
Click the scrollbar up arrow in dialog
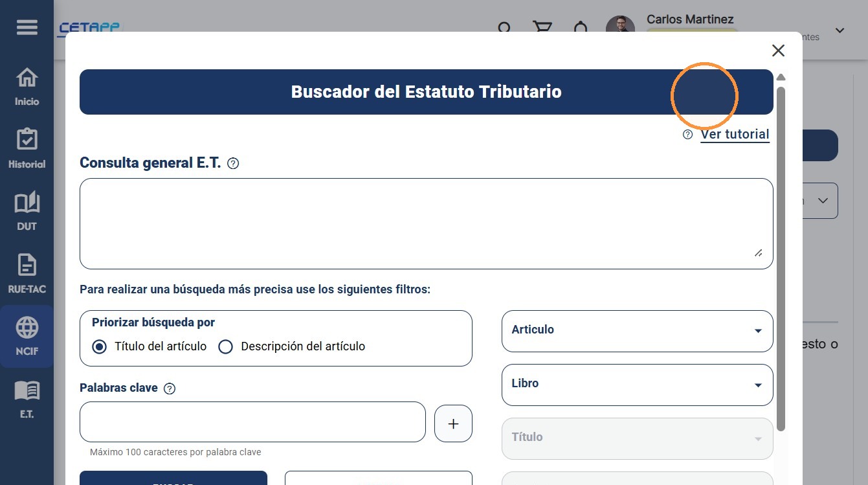point(781,78)
